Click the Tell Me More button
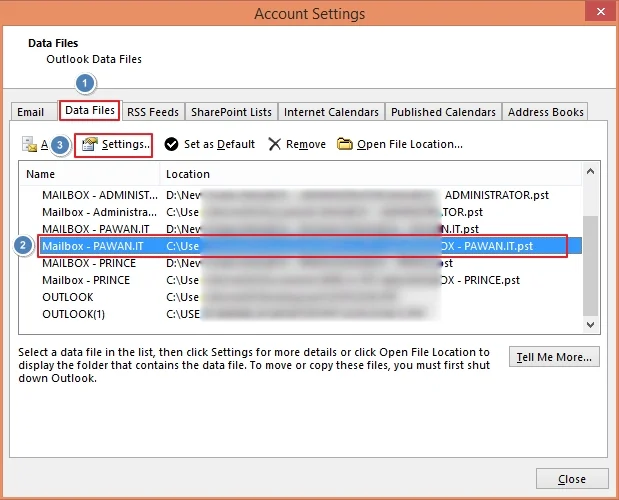Screen dimensions: 619x500 554,357
